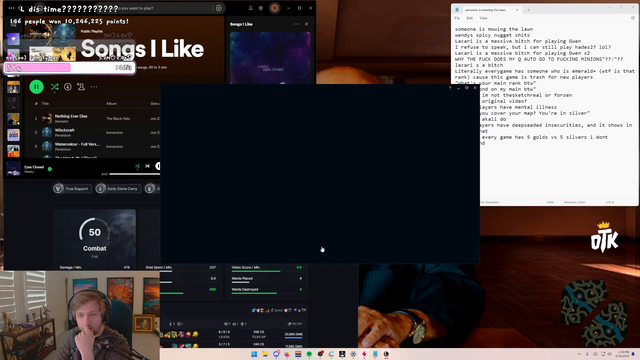
Task: Add a new Notepad tab
Action: tap(528, 10)
